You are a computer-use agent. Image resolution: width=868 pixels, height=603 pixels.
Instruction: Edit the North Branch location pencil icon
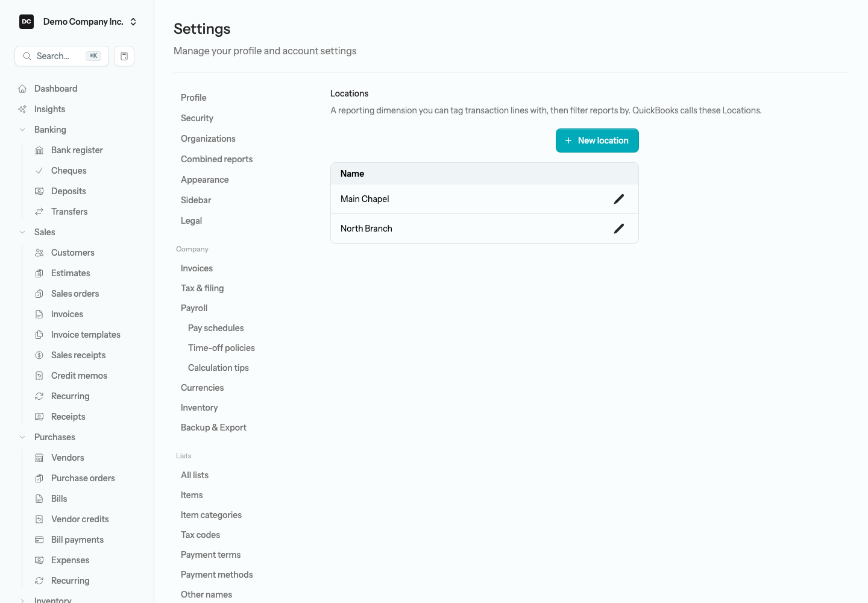(x=618, y=229)
